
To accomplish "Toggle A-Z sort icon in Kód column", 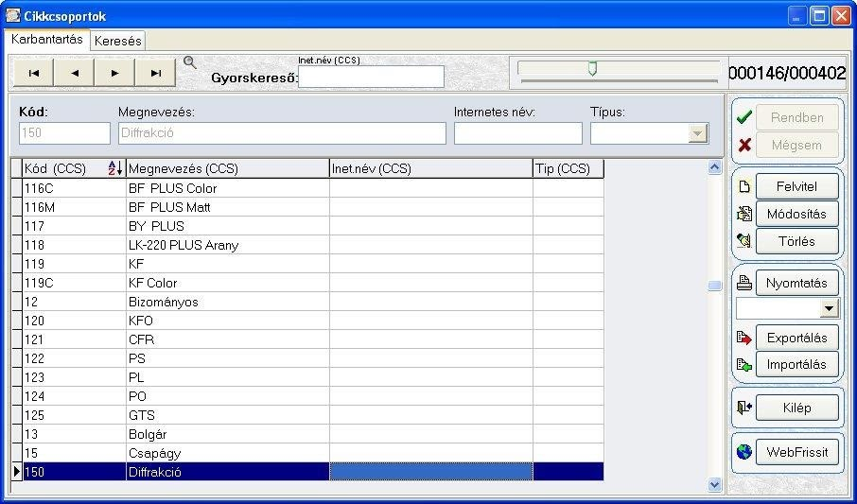I will [x=114, y=168].
